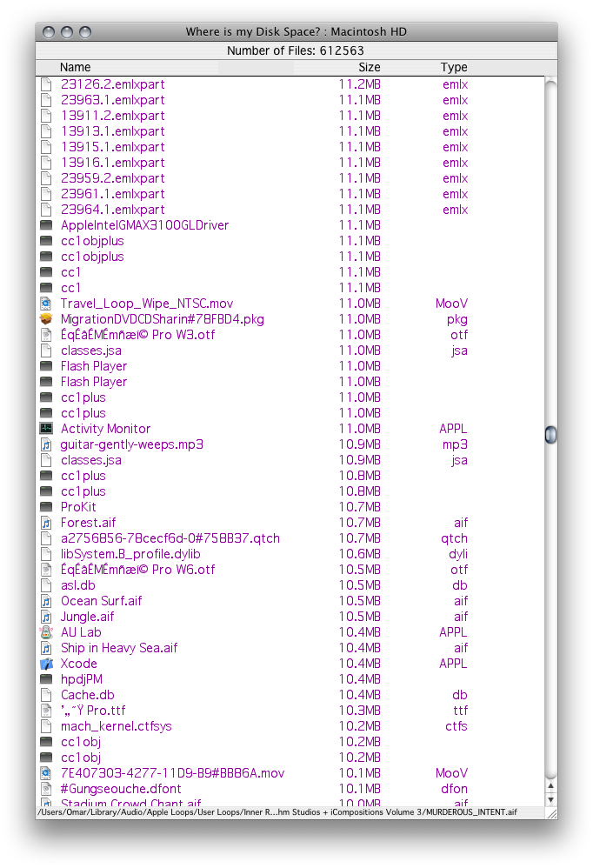This screenshot has height=868, width=593.
Task: Select the file 23959.2.emlxpart
Action: [x=113, y=178]
